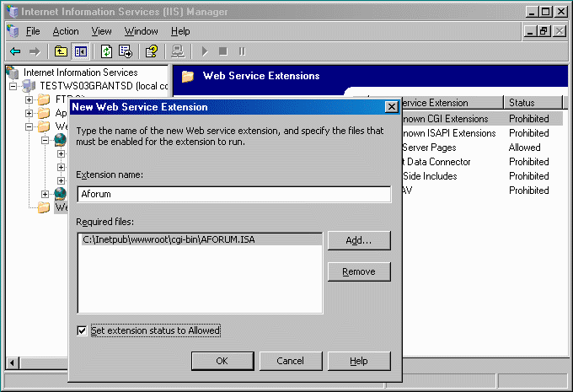Screen dimensions: 573x392
Task: Open the View menu
Action: [101, 31]
